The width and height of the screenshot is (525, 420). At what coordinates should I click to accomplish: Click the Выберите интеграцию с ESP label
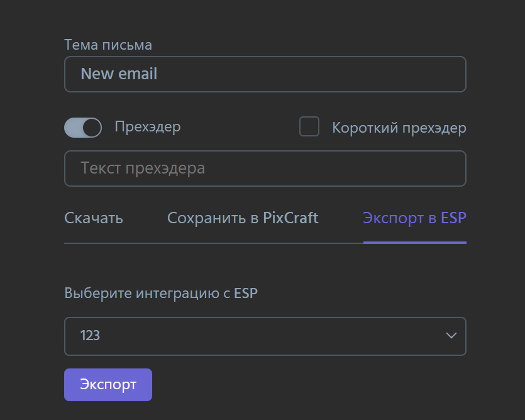click(x=161, y=294)
